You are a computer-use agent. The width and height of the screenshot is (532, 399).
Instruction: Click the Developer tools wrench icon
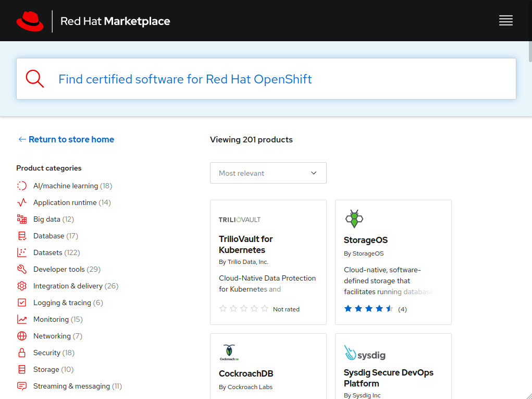coord(22,269)
